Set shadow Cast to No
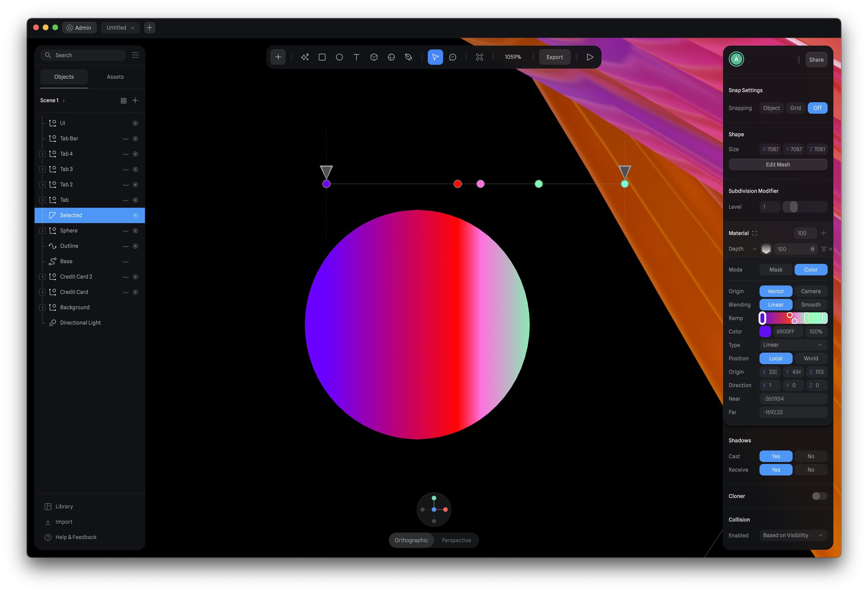The image size is (868, 593). pos(810,456)
